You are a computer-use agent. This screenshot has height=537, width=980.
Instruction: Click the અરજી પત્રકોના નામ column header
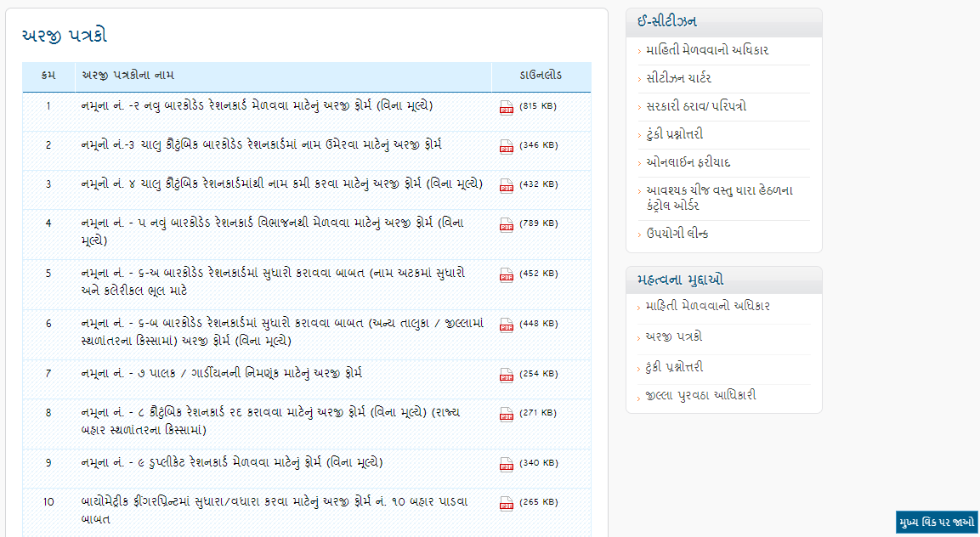click(128, 76)
